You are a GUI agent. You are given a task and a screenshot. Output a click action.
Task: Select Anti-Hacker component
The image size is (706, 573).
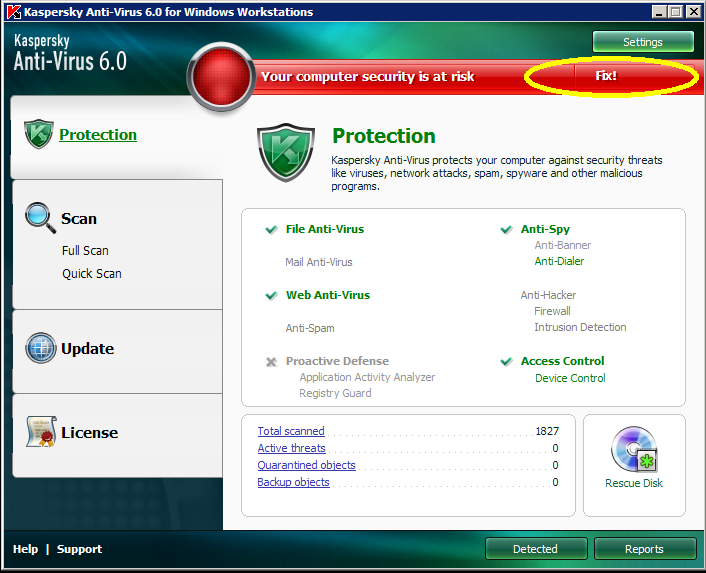(x=548, y=295)
